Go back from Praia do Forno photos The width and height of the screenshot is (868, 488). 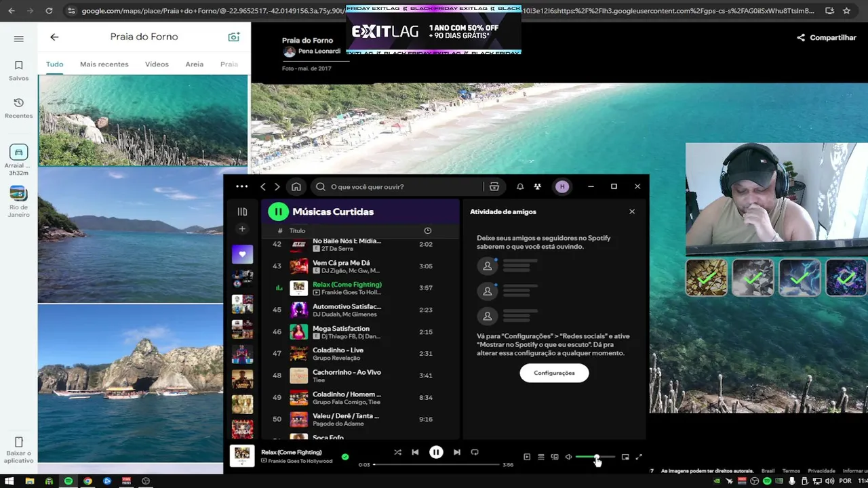pos(54,37)
